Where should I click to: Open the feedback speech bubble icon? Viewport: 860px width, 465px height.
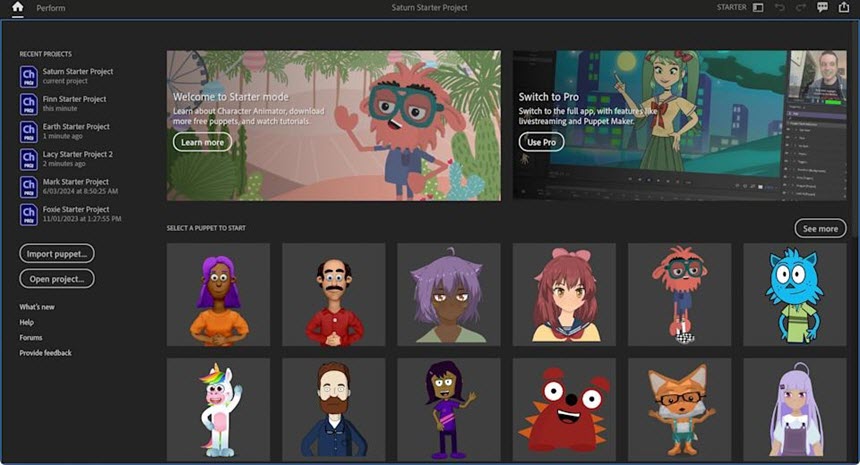coord(822,7)
